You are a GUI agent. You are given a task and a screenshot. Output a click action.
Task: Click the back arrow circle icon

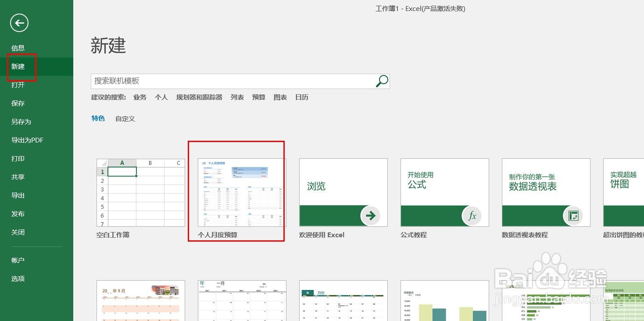[19, 23]
